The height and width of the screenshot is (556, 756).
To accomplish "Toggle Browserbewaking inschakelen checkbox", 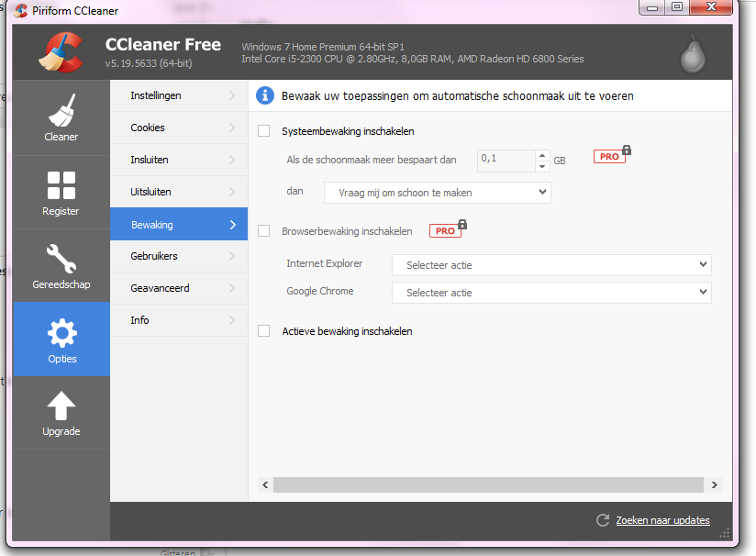I will (264, 231).
